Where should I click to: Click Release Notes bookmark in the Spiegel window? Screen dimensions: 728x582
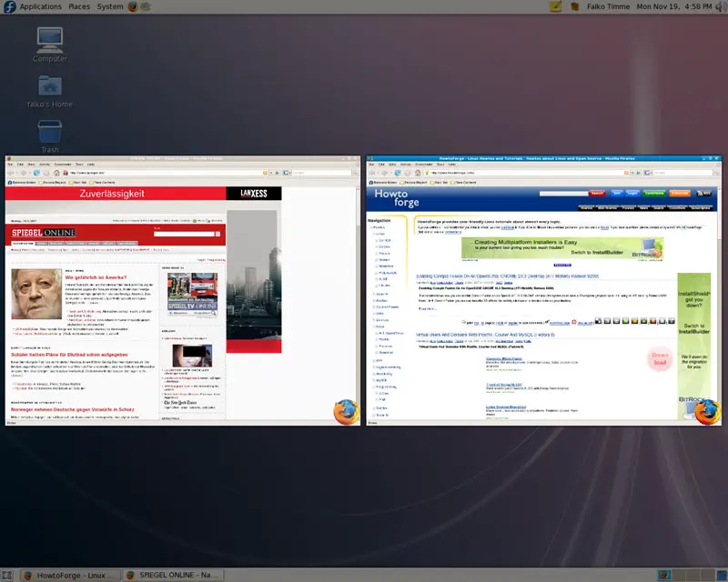[x=21, y=183]
